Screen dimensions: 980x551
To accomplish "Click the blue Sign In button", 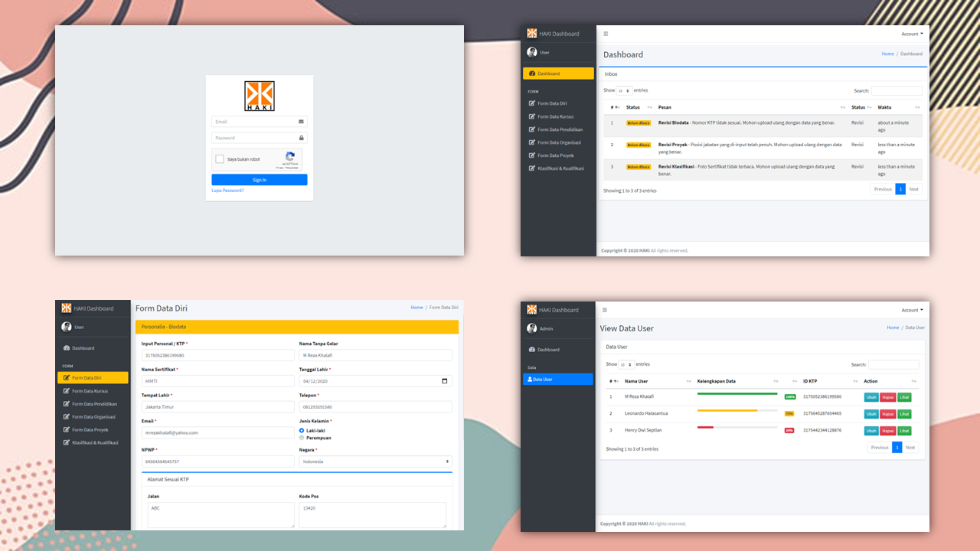I will 260,180.
